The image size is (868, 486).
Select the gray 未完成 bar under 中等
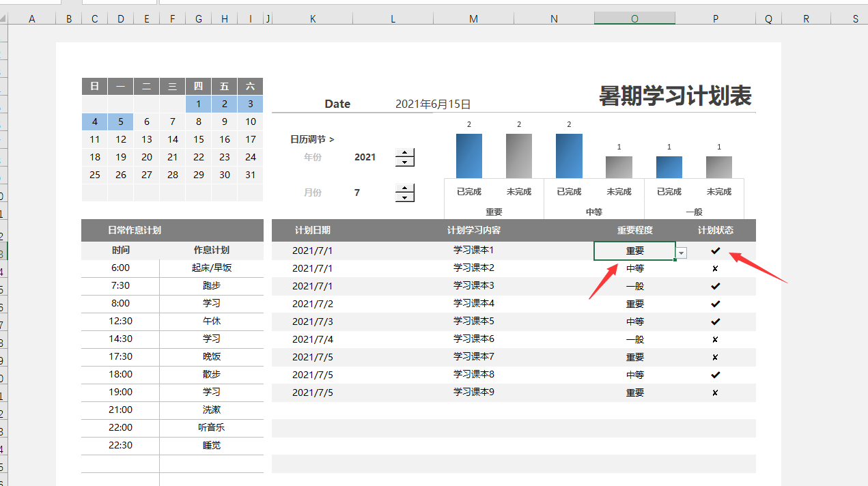(619, 167)
